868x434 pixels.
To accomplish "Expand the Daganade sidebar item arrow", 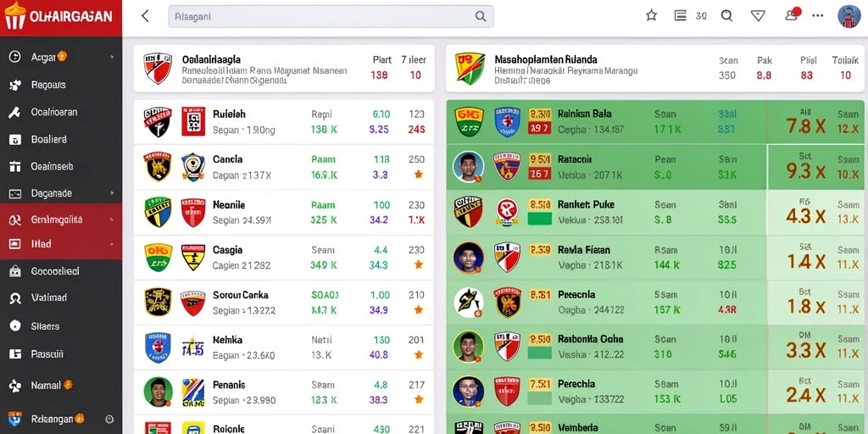I will (x=113, y=194).
